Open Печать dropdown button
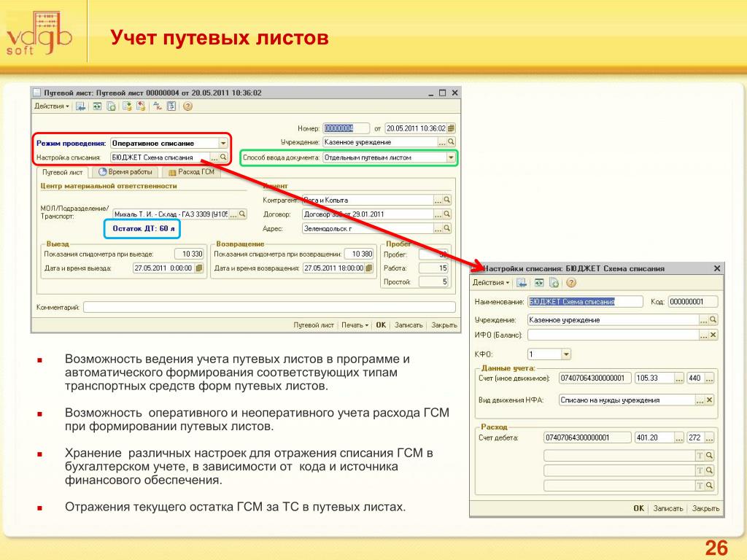 coord(355,325)
